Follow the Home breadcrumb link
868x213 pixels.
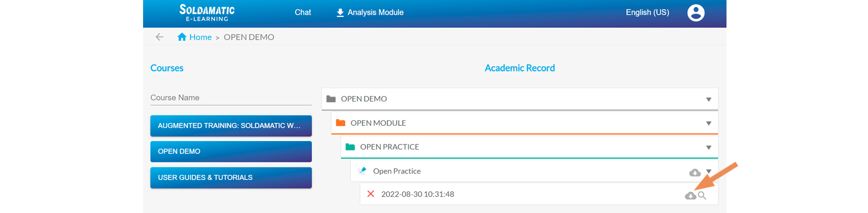(x=201, y=37)
